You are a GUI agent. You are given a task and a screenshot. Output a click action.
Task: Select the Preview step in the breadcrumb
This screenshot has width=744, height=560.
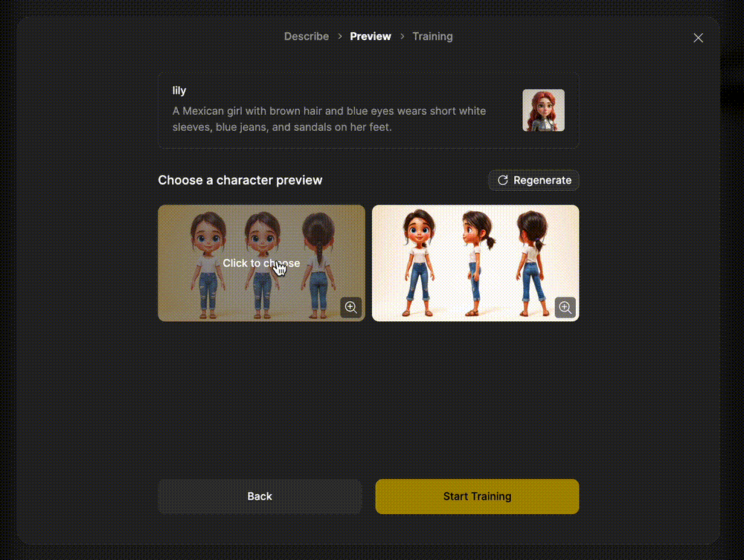point(370,36)
